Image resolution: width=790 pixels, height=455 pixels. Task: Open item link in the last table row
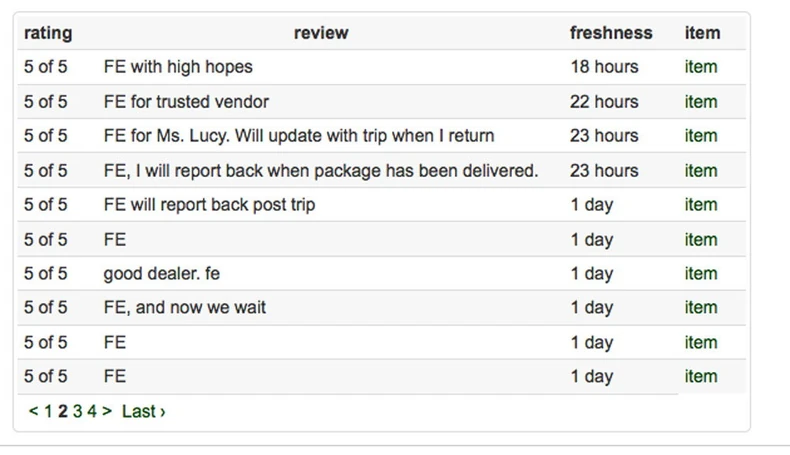700,376
